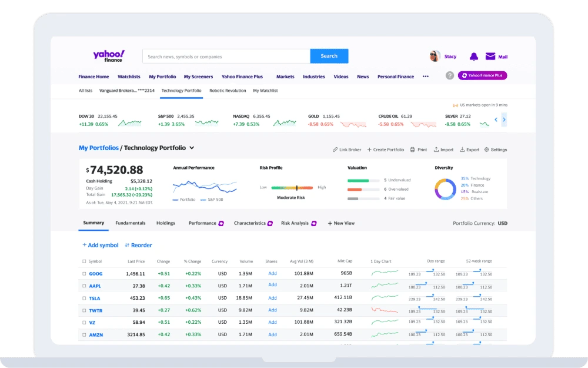Image resolution: width=588 pixels, height=368 pixels.
Task: Add shares for the TSLA row
Action: point(272,298)
